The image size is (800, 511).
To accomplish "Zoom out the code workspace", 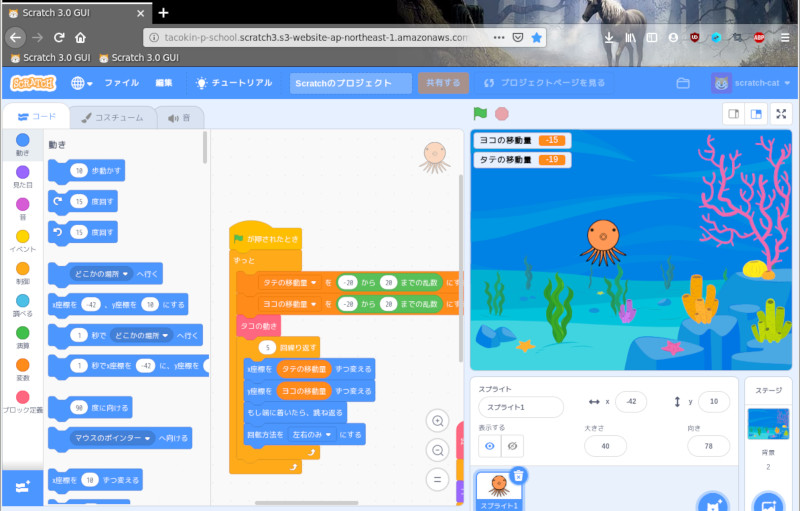I will (437, 450).
